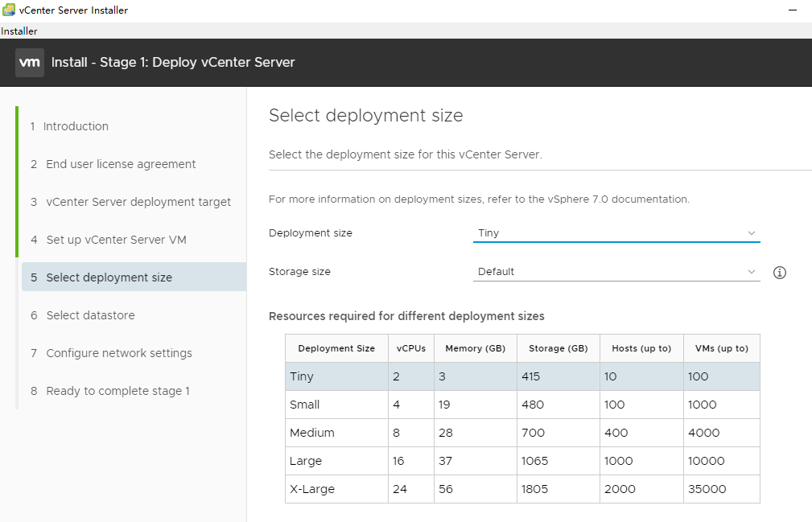The image size is (812, 522).
Task: Click the 1805 storage value for X-Large
Action: [535, 489]
